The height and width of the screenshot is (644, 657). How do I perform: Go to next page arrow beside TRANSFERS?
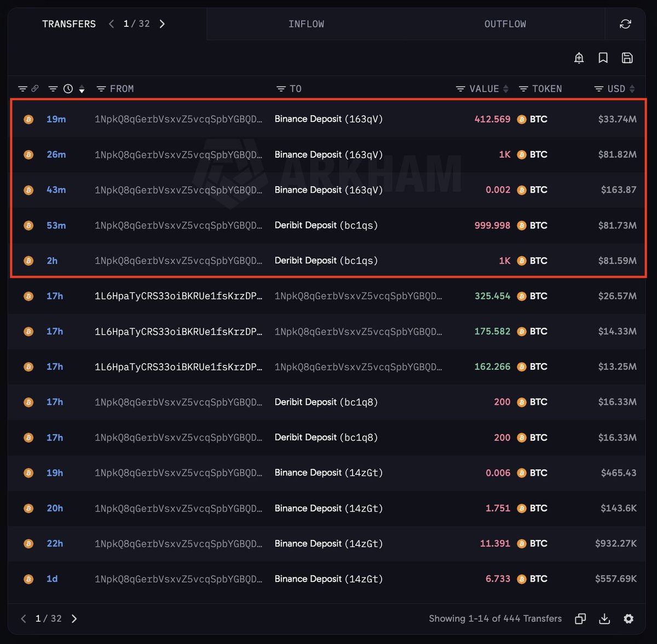[x=162, y=24]
